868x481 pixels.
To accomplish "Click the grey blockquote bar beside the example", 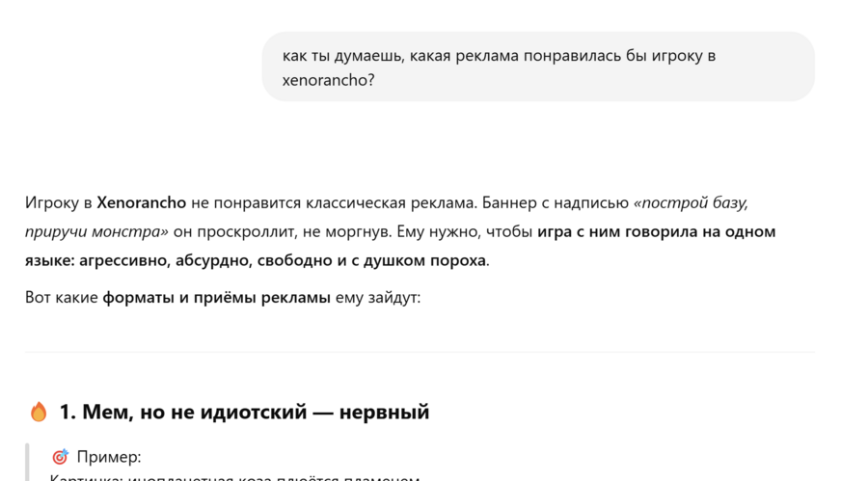I will click(x=28, y=463).
